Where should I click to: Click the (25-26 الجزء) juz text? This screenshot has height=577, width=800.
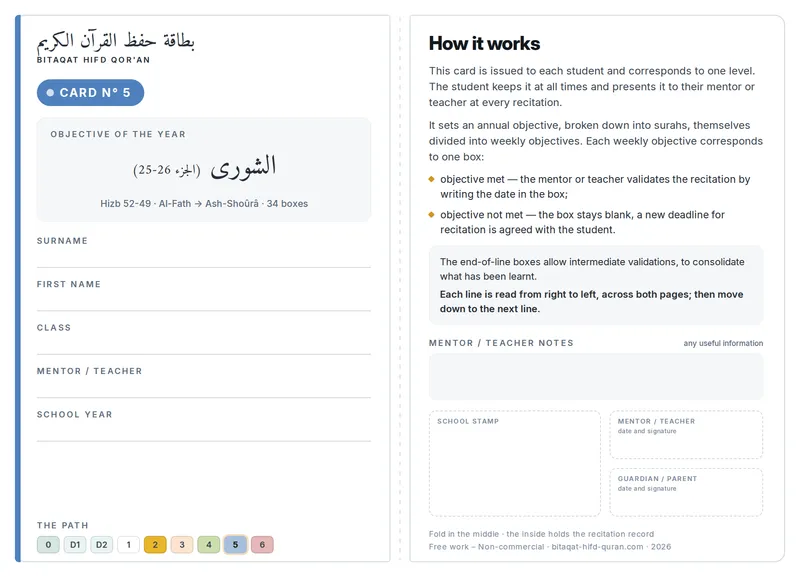tap(167, 170)
